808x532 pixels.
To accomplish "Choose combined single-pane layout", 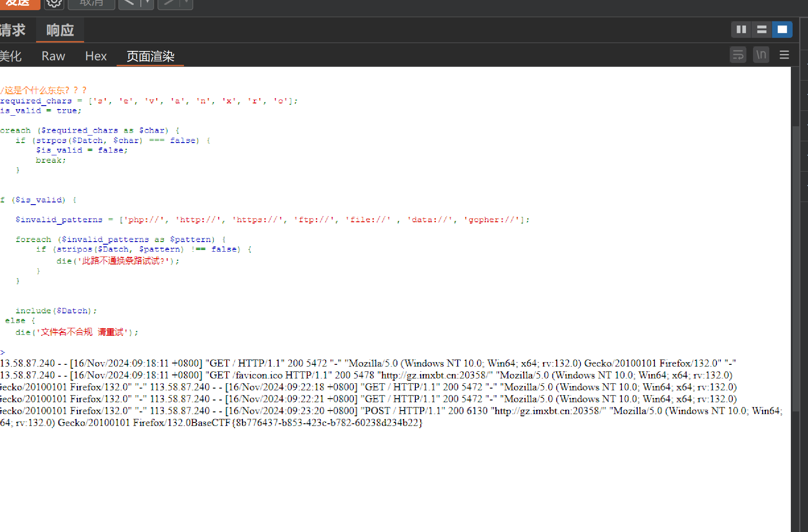I will (782, 29).
